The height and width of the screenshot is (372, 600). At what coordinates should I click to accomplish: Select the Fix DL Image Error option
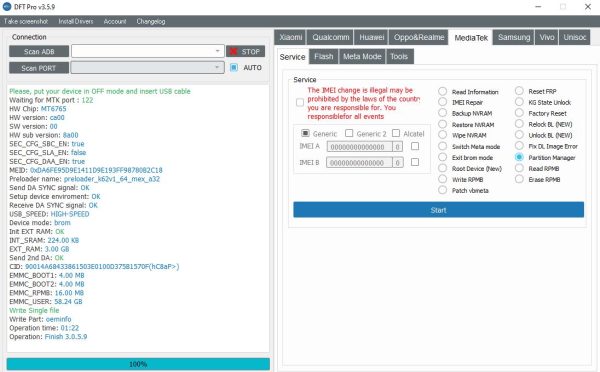tap(519, 146)
